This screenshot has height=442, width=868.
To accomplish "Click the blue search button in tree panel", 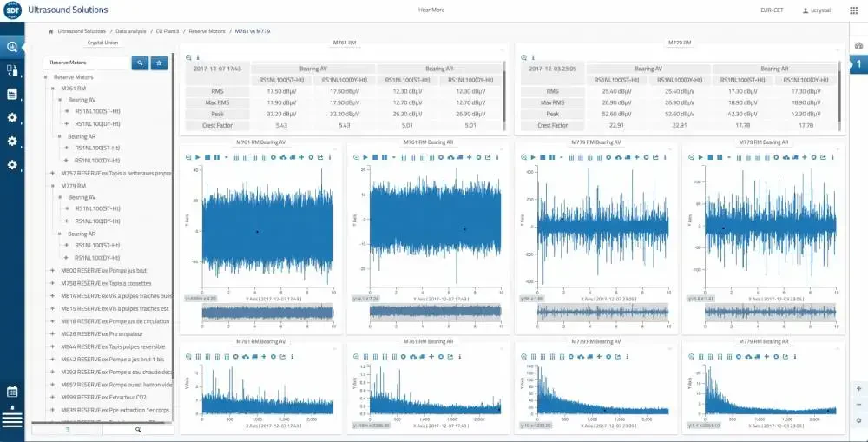I will click(140, 63).
